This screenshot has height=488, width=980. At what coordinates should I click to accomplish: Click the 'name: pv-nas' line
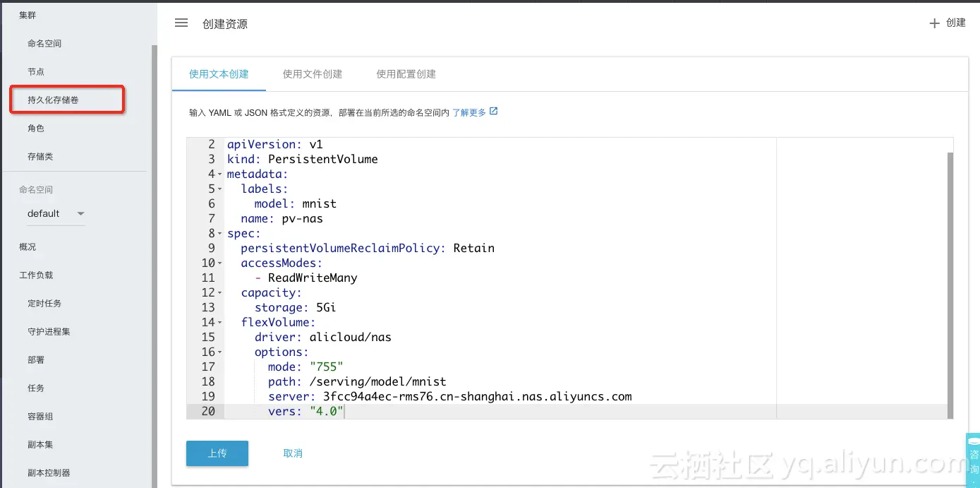[282, 219]
